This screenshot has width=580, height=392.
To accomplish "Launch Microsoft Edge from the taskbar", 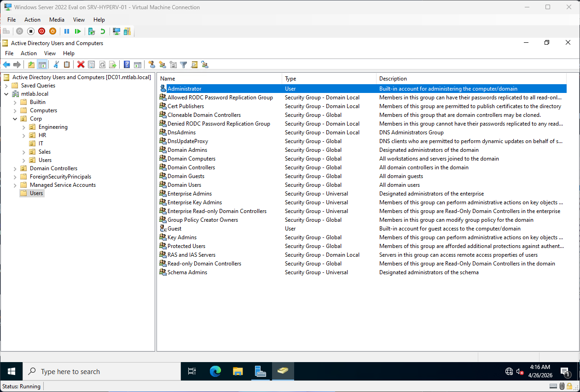I will point(215,371).
